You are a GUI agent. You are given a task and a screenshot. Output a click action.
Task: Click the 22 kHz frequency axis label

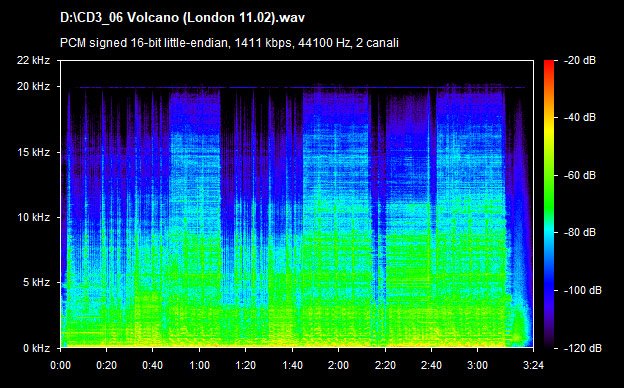coord(33,60)
